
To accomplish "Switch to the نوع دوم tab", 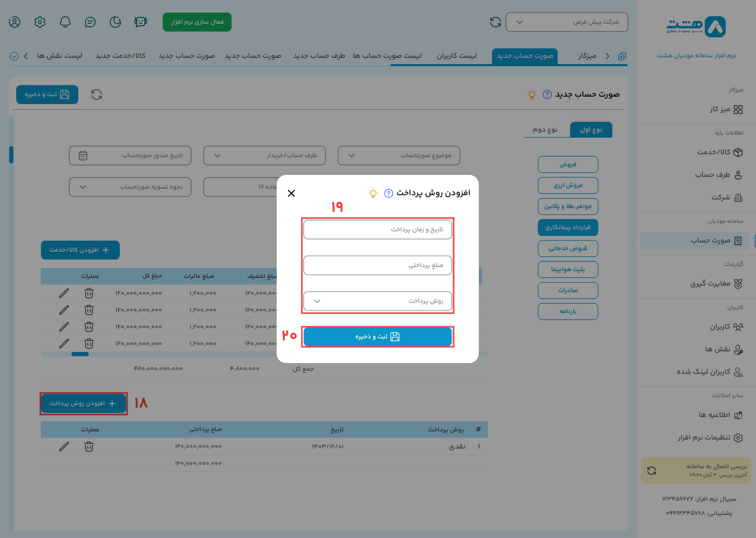I will tap(545, 130).
